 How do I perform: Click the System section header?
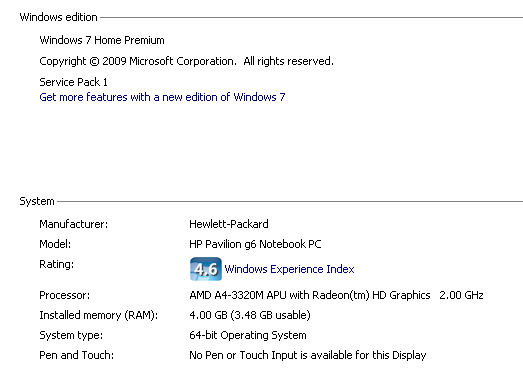point(37,201)
